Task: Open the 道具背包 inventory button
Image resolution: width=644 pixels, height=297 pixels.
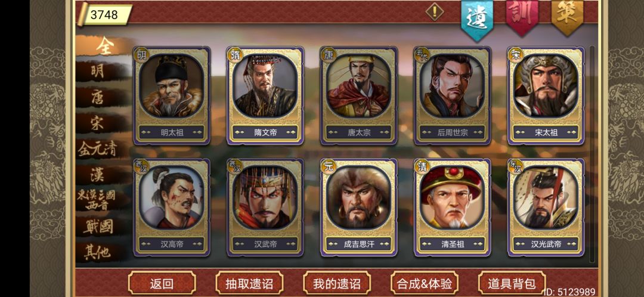Action: click(512, 283)
